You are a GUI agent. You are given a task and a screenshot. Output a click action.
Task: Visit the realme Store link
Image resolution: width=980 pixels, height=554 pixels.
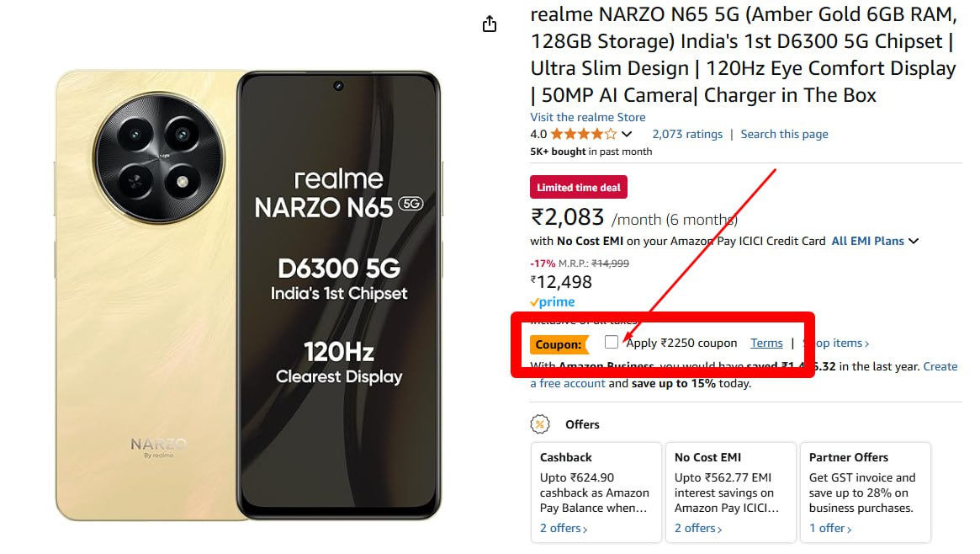coord(588,117)
